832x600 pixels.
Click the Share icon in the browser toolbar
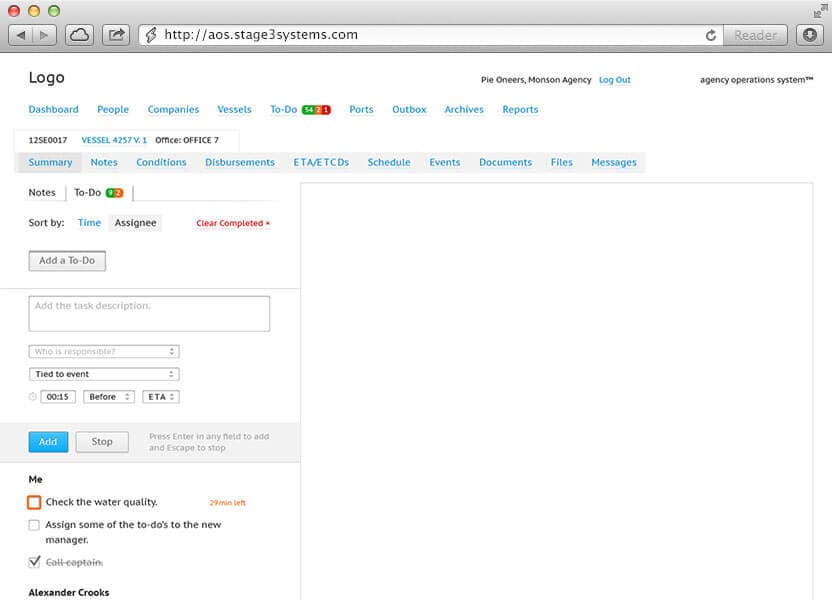coord(116,34)
